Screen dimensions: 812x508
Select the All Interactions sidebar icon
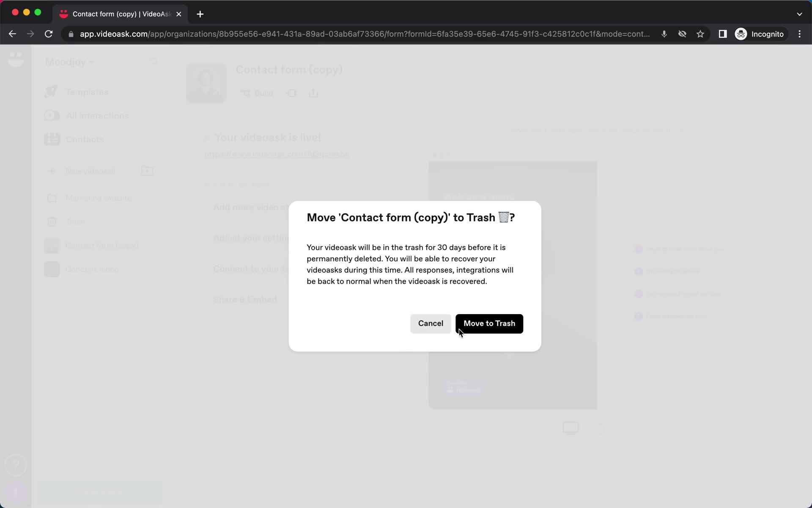coord(52,115)
